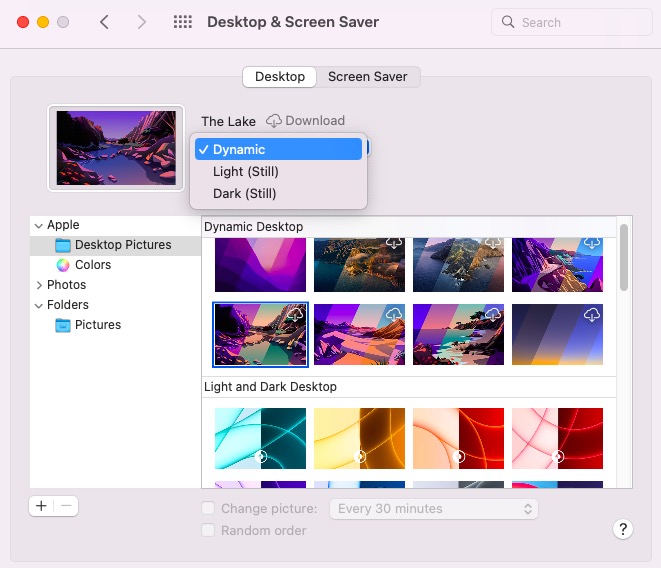This screenshot has height=568, width=661.
Task: Click the forward chevron in toolbar
Action: 141,22
